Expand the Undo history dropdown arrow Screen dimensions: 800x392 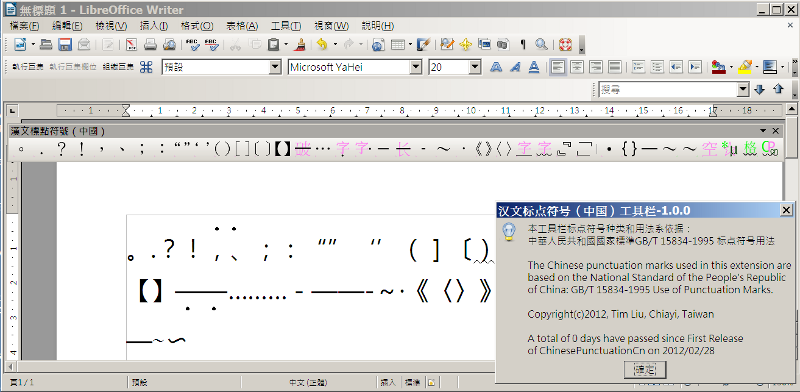pos(335,45)
